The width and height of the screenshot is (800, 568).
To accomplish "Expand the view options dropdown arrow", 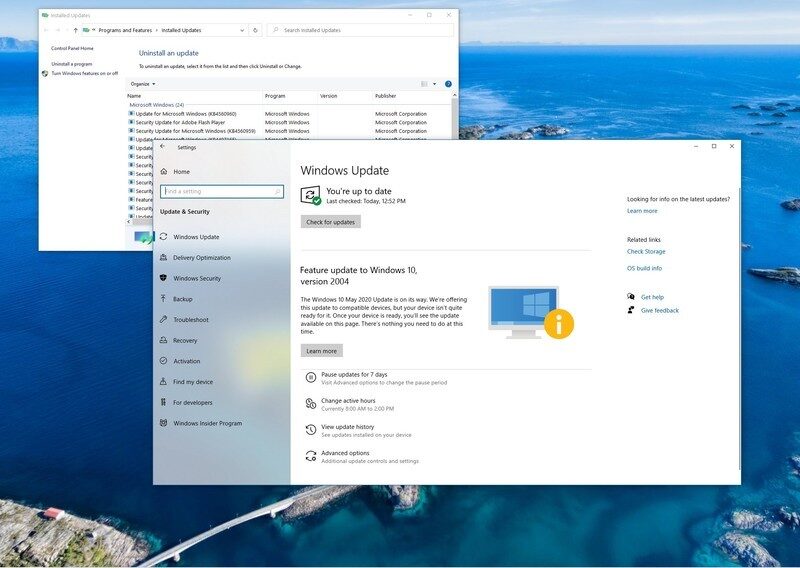I will 435,84.
